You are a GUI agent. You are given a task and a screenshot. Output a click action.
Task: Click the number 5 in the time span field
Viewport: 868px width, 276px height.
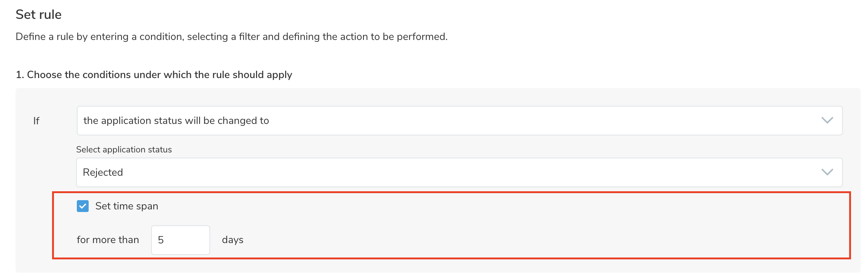tap(161, 240)
